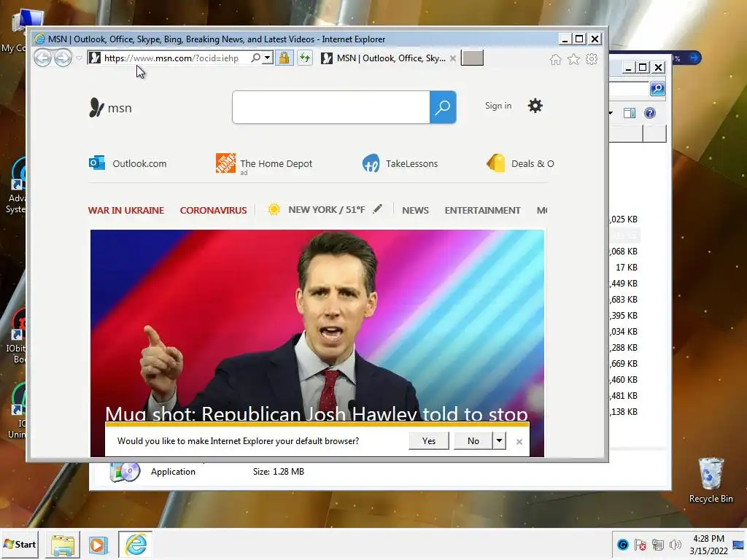Screen dimensions: 747x560
Task: Open Action Center flag tray icon
Action: 640,545
